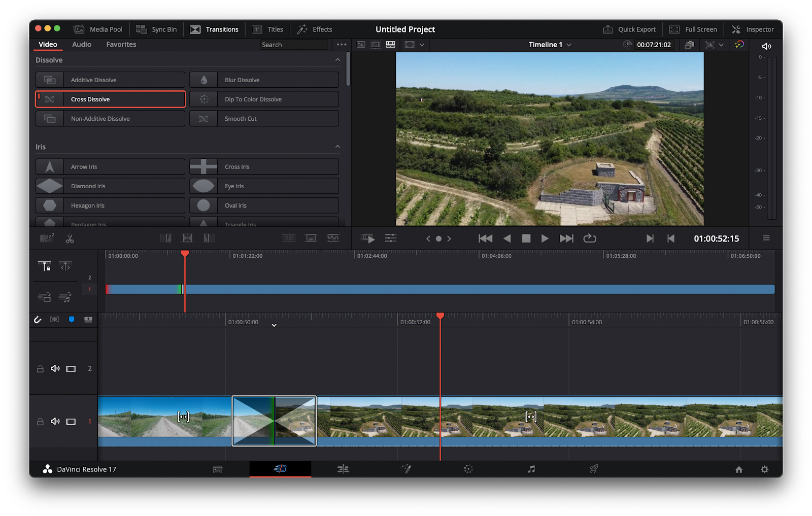Choose the Blur Dissolve transition
Screen dimensions: 812x516
[x=264, y=80]
